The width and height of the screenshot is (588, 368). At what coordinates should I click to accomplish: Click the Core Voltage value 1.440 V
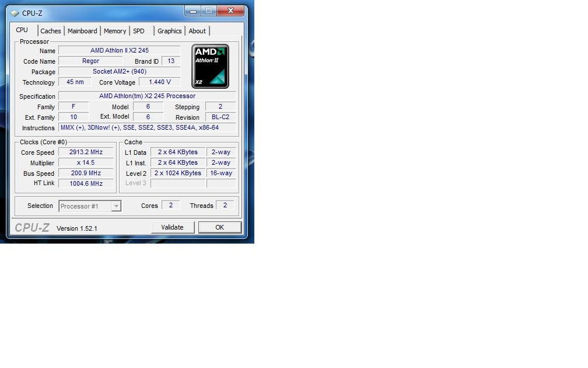(x=160, y=82)
